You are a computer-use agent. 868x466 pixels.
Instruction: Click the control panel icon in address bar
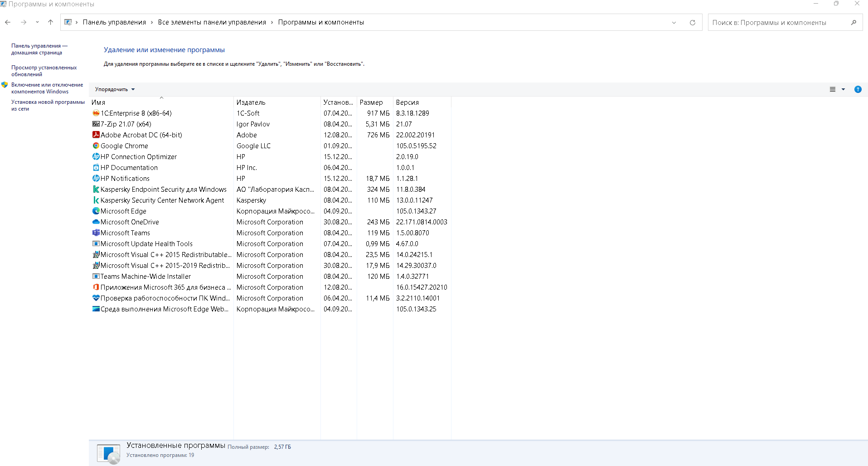(x=68, y=22)
